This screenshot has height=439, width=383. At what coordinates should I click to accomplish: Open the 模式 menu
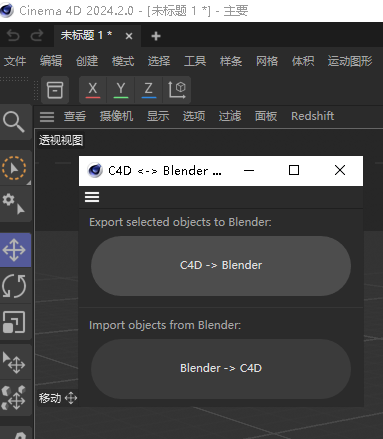(123, 61)
